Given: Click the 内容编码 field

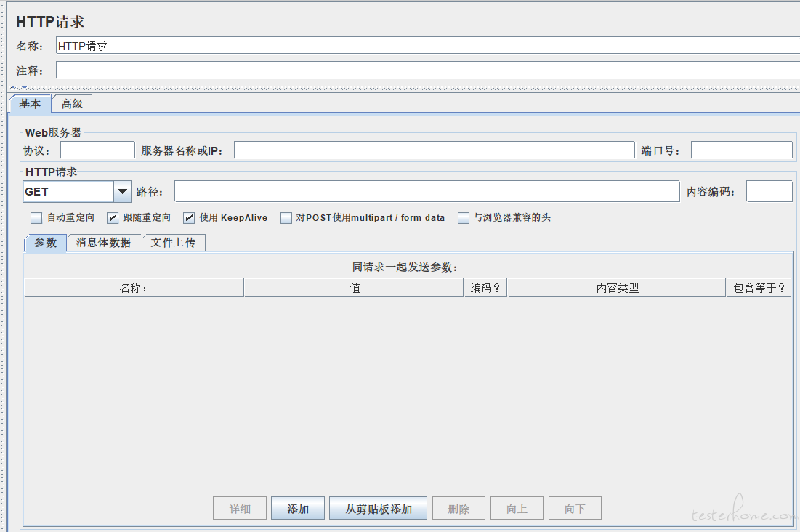Looking at the screenshot, I should coord(769,192).
